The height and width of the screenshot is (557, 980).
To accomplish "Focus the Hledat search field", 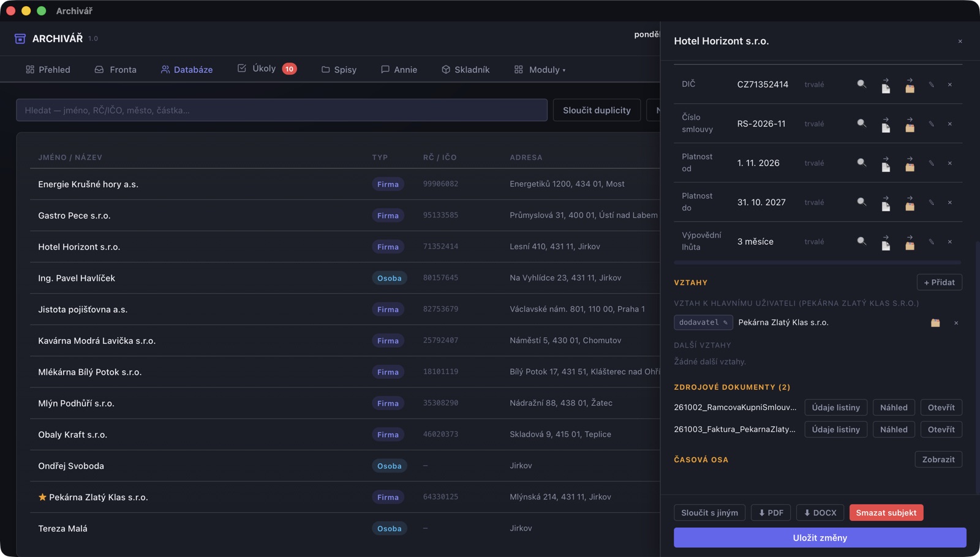I will click(x=282, y=110).
